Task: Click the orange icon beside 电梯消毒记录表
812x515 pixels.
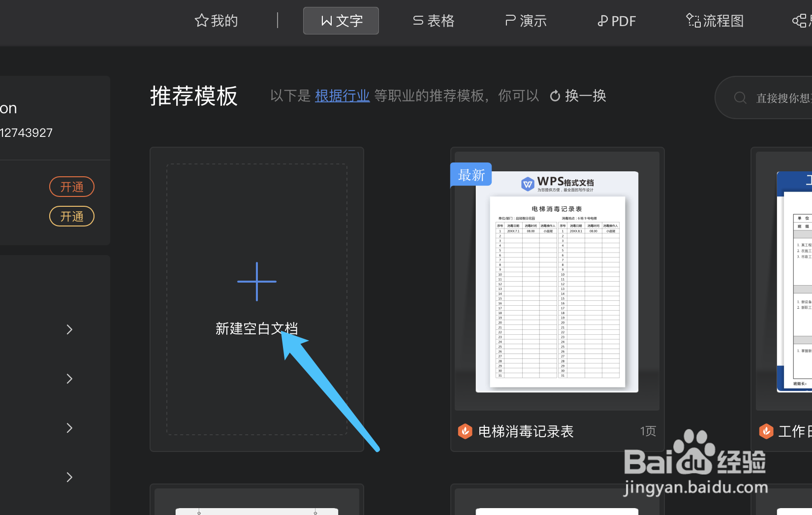Action: [x=465, y=431]
